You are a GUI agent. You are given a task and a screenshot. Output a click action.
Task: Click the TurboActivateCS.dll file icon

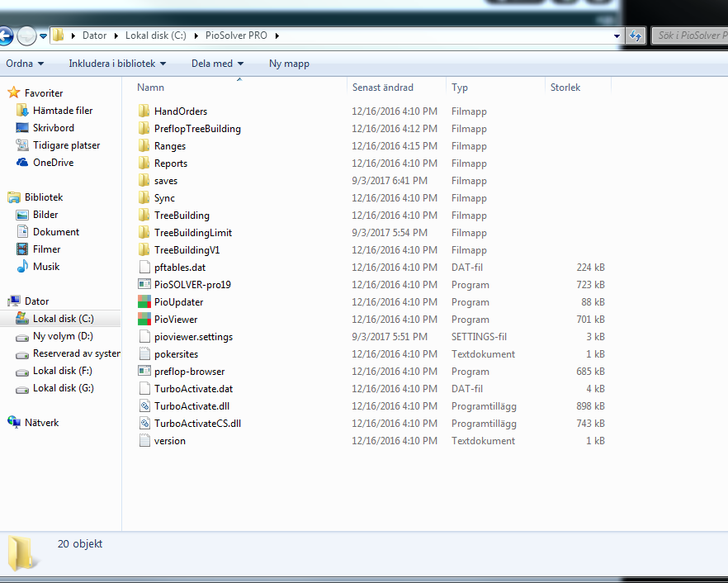point(144,423)
